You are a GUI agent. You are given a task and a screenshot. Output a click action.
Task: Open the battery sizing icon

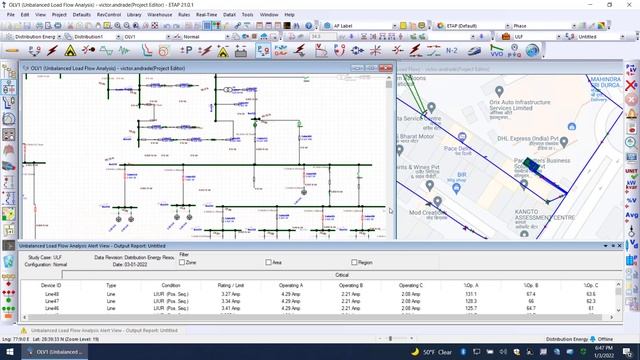coord(241,51)
